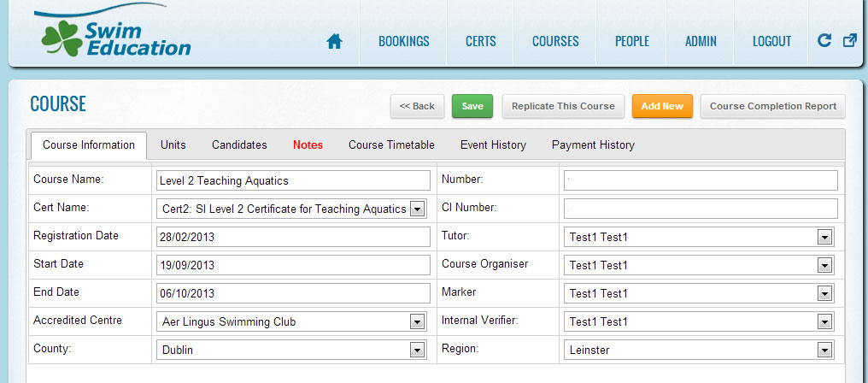Open the Course Timetable tab

391,145
